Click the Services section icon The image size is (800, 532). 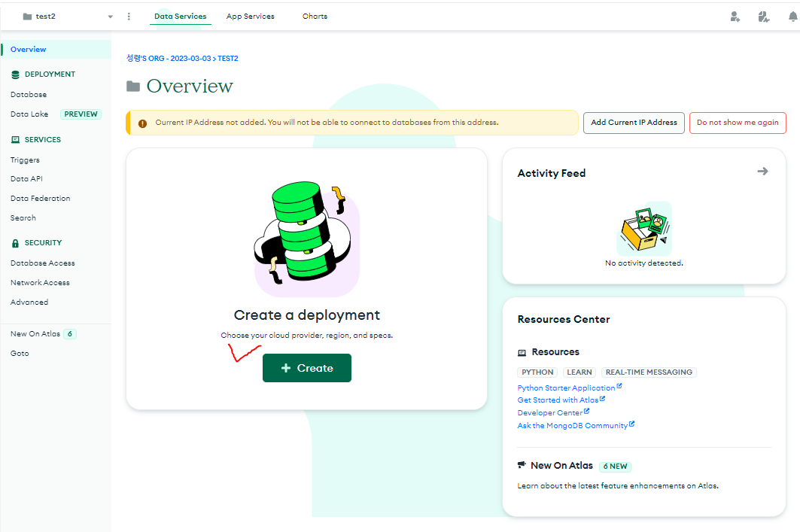[15, 140]
